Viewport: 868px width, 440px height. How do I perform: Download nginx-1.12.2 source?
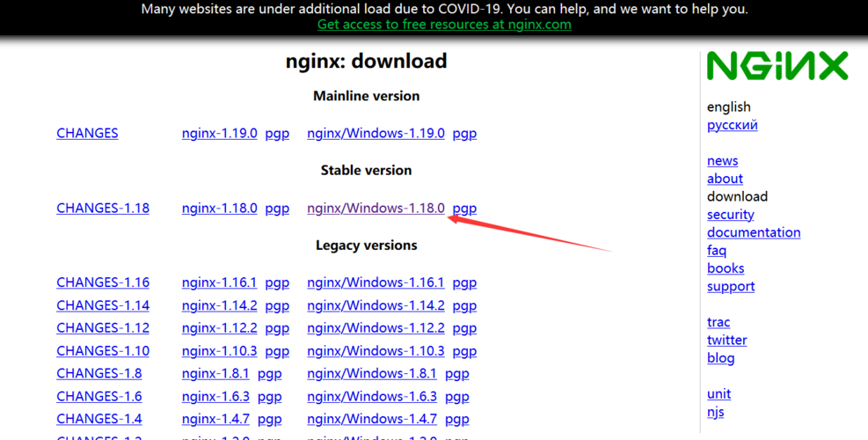point(219,328)
